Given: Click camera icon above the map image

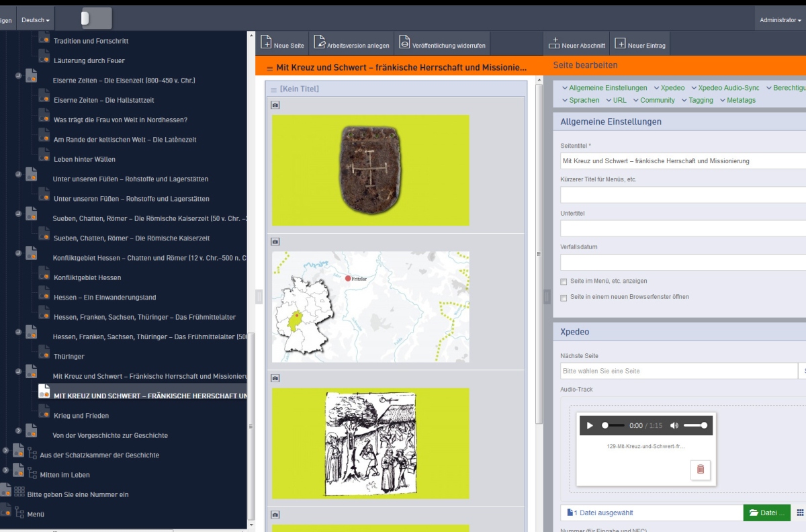Looking at the screenshot, I should (x=275, y=241).
